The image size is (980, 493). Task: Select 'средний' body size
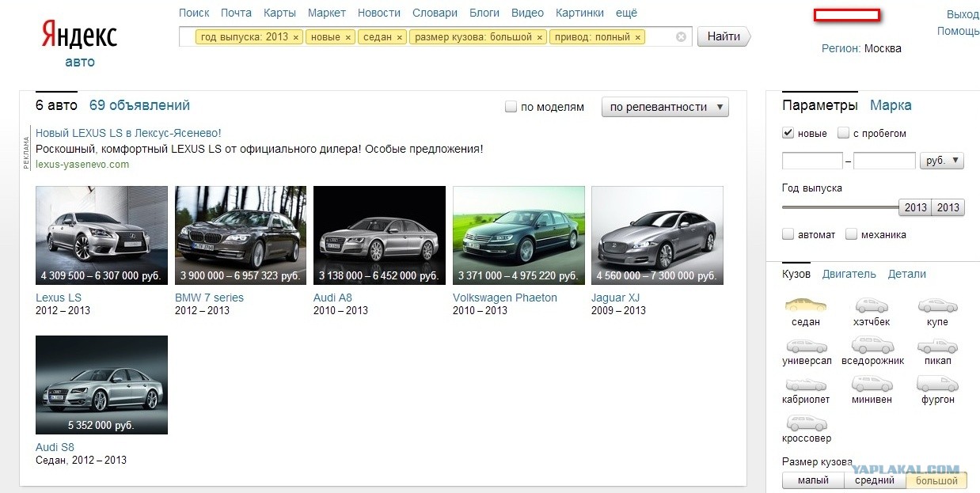(875, 480)
